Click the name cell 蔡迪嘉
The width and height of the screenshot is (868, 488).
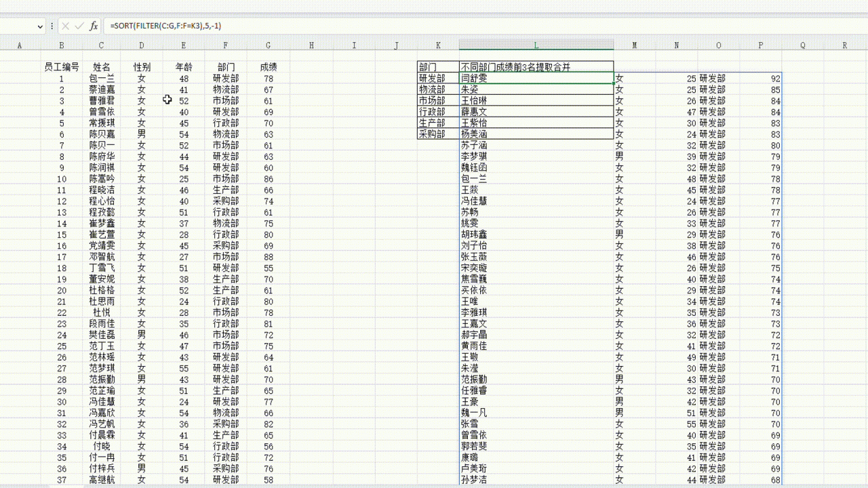point(102,89)
